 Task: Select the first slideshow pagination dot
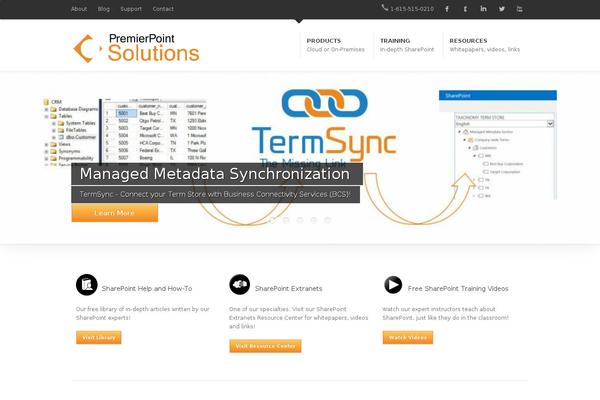click(x=272, y=220)
